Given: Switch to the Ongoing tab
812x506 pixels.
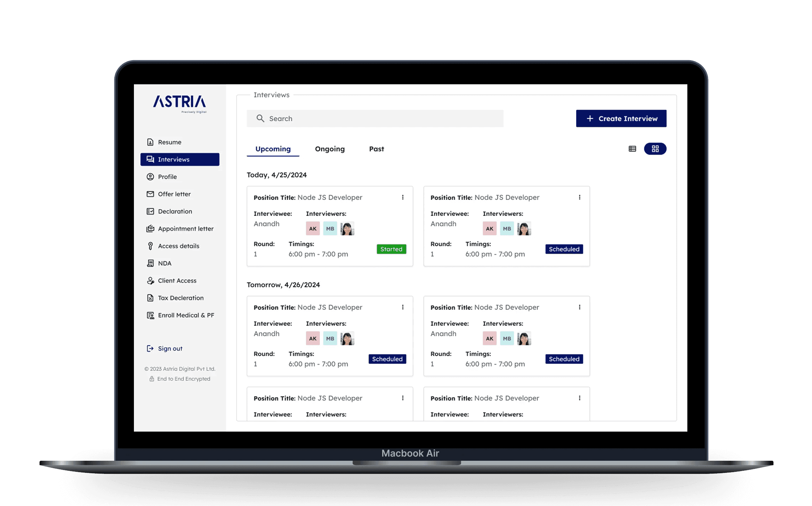Looking at the screenshot, I should coord(329,149).
